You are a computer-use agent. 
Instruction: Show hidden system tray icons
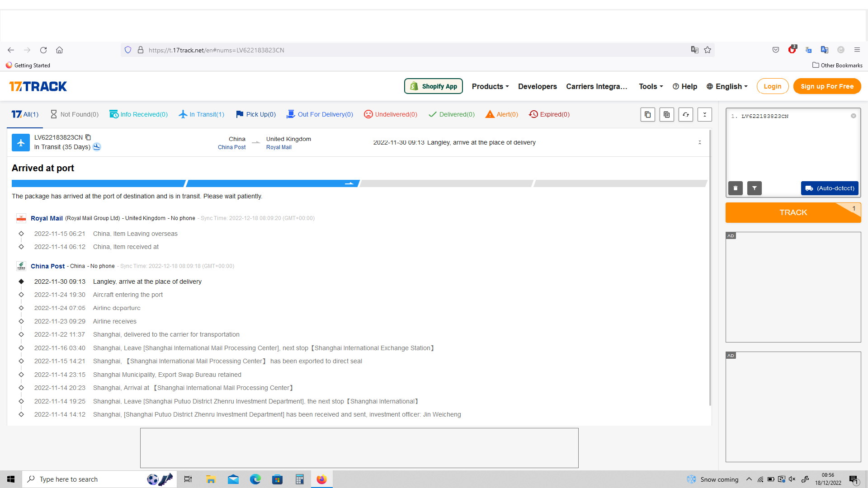[749, 479]
